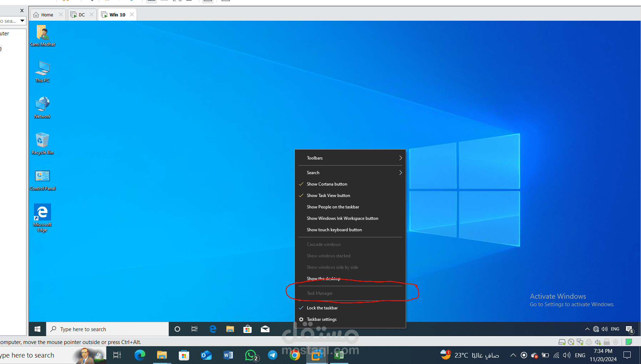Viewport: 641px width, 364px height.
Task: Open Telegram from the host taskbar
Action: [x=273, y=355]
